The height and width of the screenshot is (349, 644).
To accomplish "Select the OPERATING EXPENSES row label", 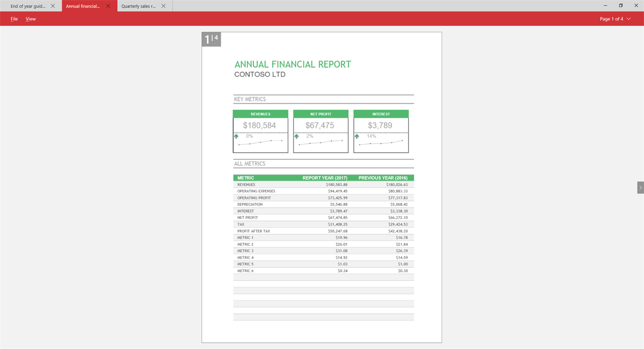I will click(256, 191).
